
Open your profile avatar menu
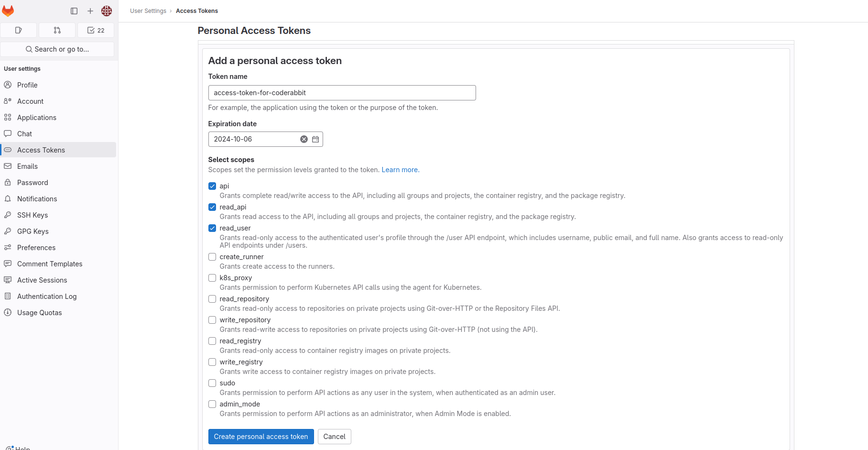click(107, 11)
